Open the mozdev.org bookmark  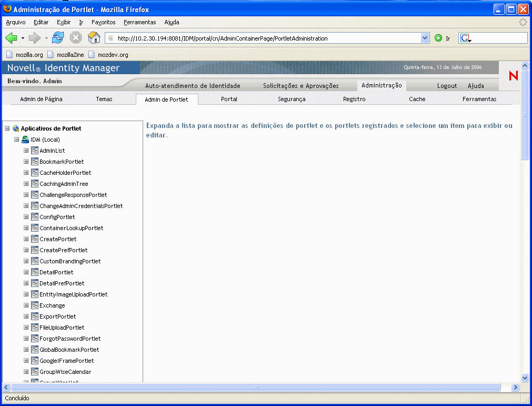[108, 55]
